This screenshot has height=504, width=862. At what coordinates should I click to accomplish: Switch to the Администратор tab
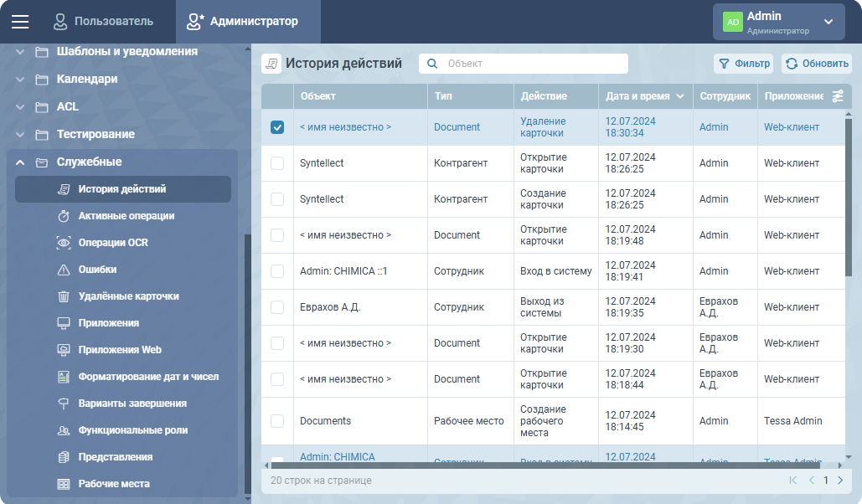pyautogui.click(x=242, y=22)
